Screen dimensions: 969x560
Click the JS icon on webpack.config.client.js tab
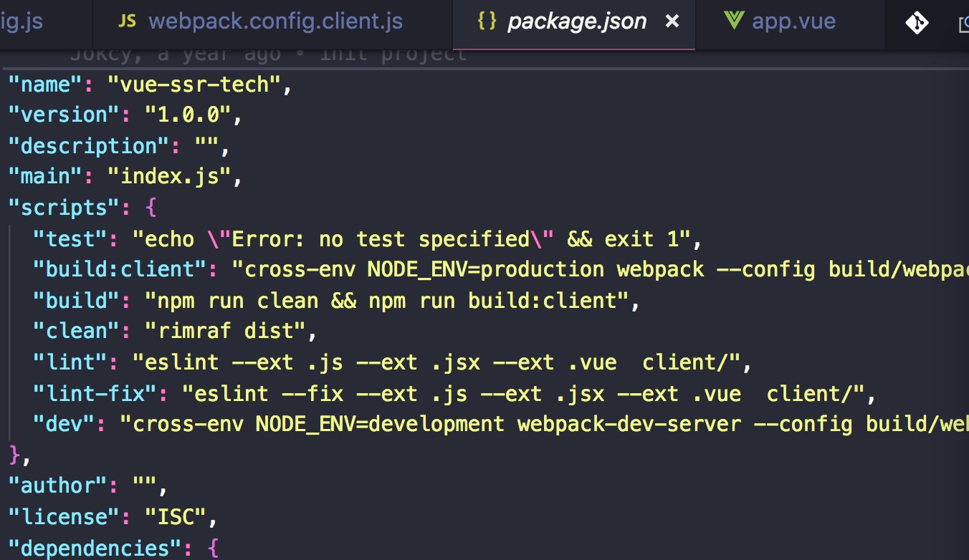click(x=127, y=21)
